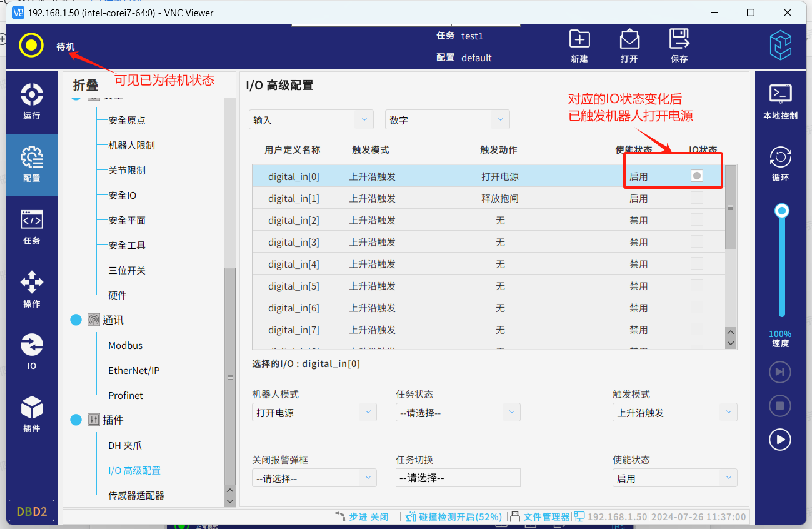
Task: Click 碰撞检测开启 in the status bar
Action: click(x=460, y=516)
